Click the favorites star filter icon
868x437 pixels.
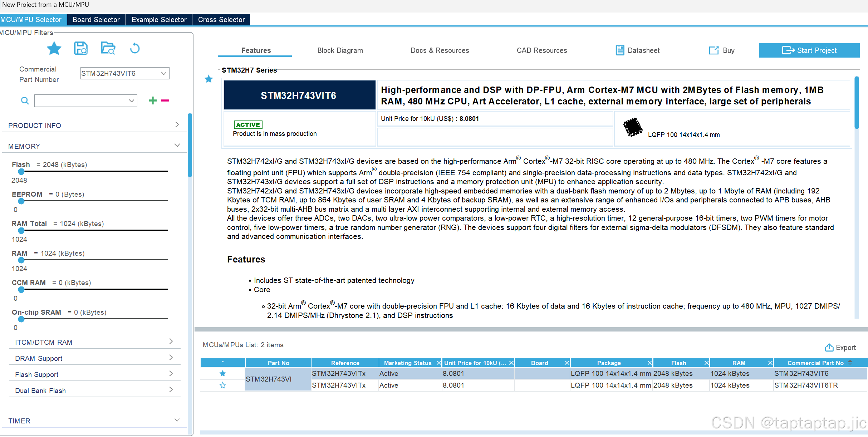54,49
